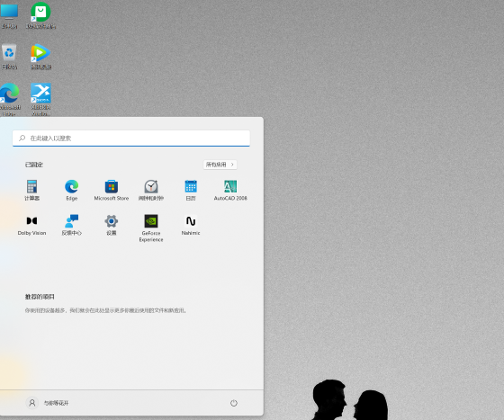The width and height of the screenshot is (504, 420).
Task: Launch AutoCAD 2008 from the Start menu
Action: tap(230, 190)
